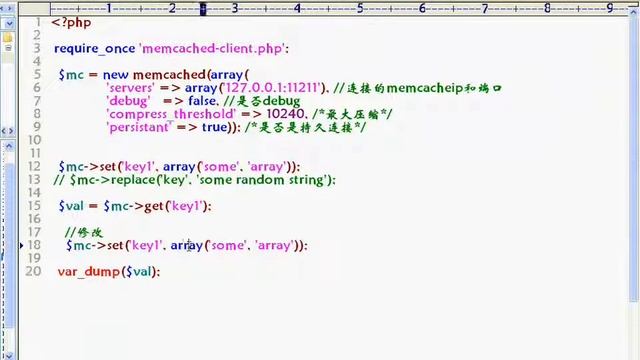Click the 'some' string on line 12
Image resolution: width=640 pixels, height=360 pixels.
click(x=220, y=167)
